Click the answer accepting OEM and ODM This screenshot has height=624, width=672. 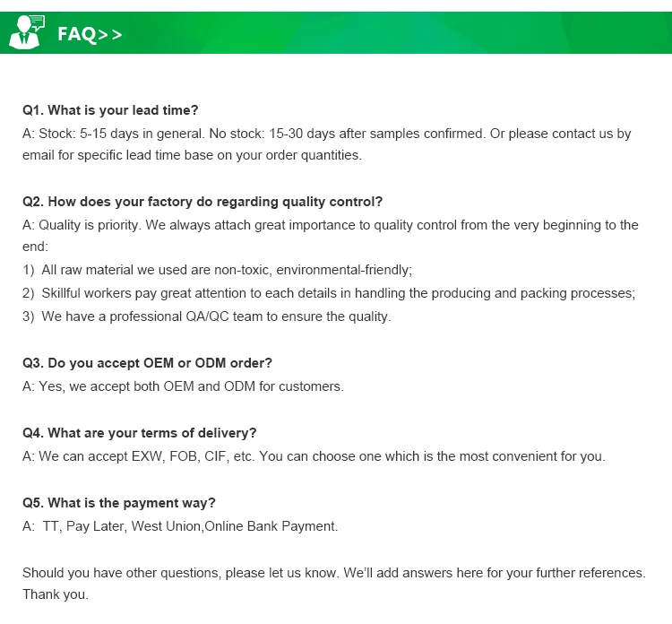pyautogui.click(x=183, y=386)
